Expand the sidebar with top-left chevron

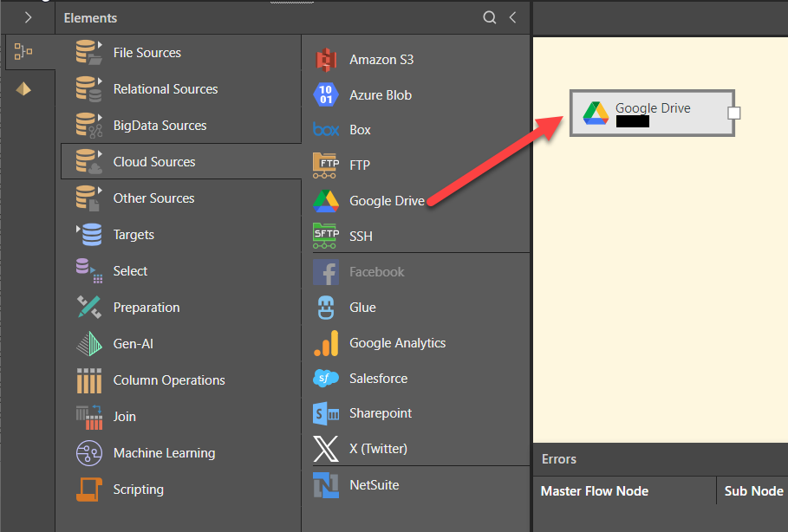28,17
